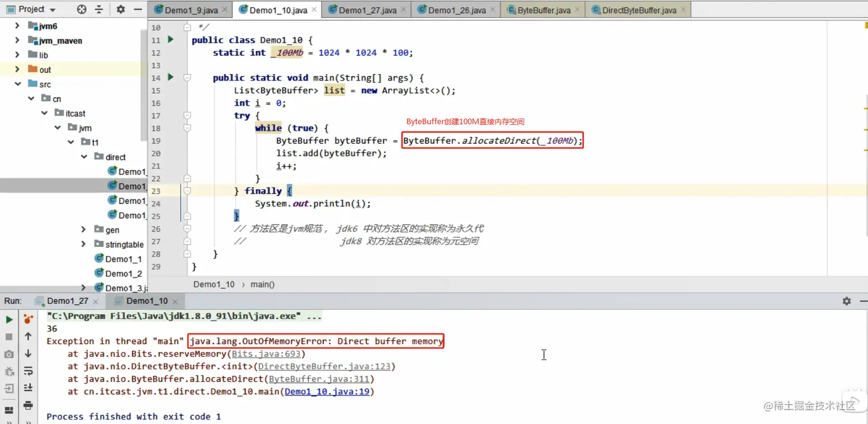Switch to DirectByteBuffer.java editor tab
This screenshot has height=424, width=868.
(x=637, y=10)
